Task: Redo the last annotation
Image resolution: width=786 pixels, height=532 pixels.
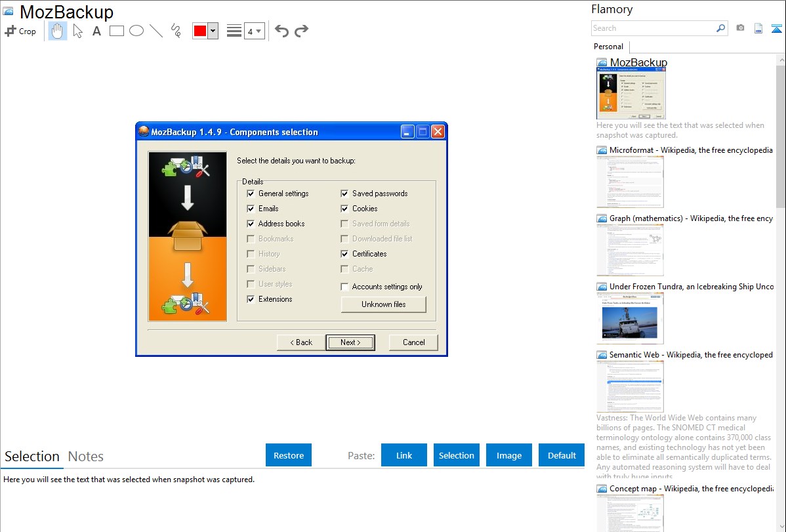Action: [x=301, y=31]
